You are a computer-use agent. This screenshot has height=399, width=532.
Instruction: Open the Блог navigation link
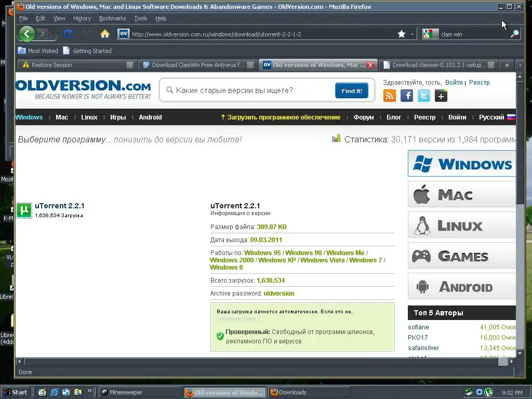(394, 117)
